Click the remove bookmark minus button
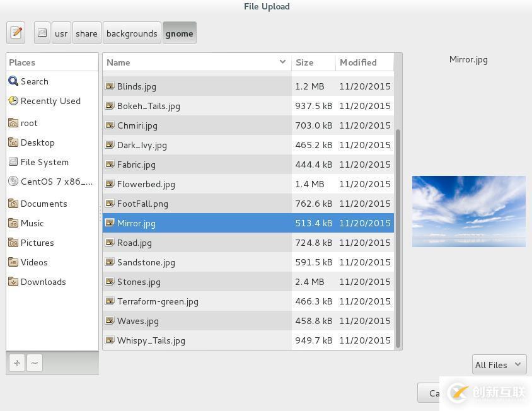This screenshot has width=532, height=411. (x=35, y=363)
